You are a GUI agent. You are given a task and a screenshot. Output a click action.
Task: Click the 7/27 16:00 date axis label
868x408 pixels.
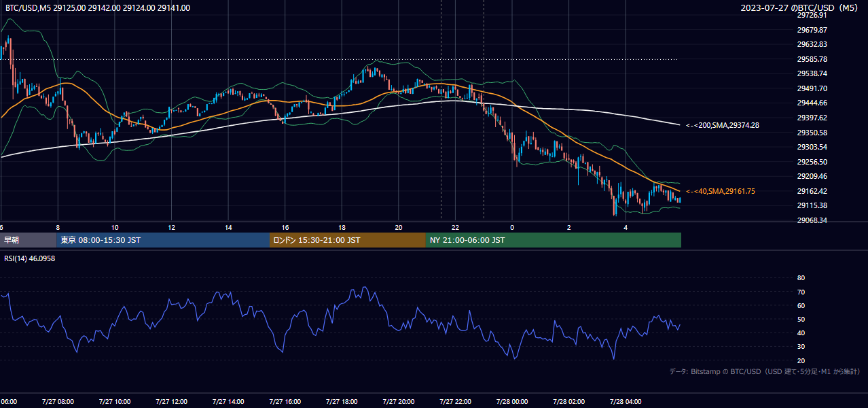[x=285, y=402]
